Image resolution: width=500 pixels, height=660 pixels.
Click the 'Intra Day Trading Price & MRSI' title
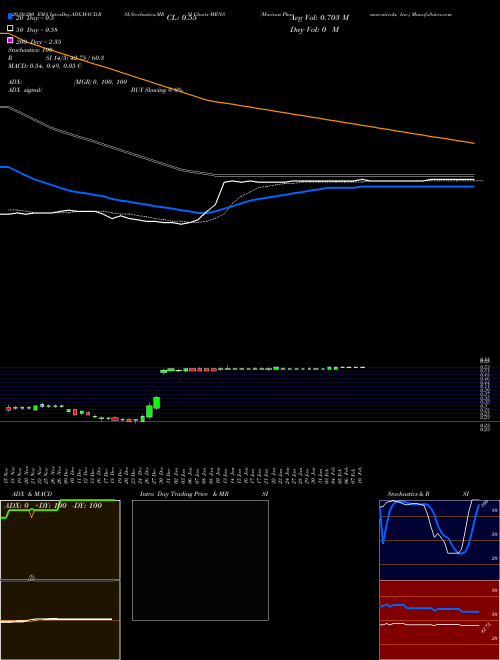204,494
